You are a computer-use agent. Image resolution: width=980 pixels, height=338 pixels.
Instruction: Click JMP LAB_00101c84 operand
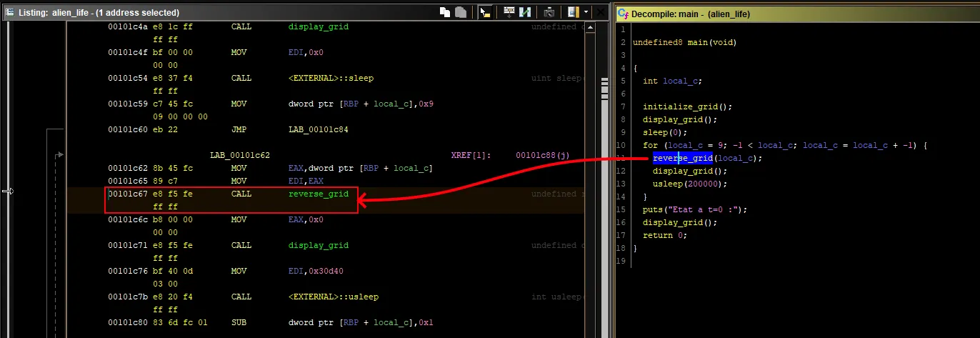(319, 129)
